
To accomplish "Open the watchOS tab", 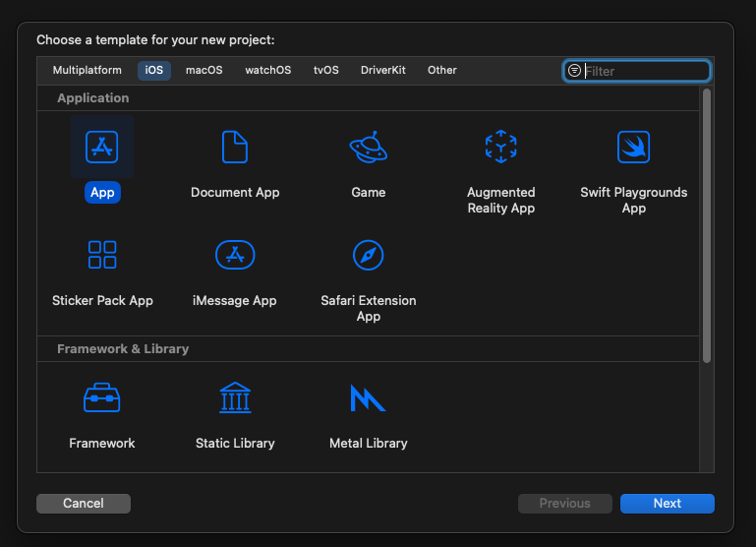I will 268,71.
